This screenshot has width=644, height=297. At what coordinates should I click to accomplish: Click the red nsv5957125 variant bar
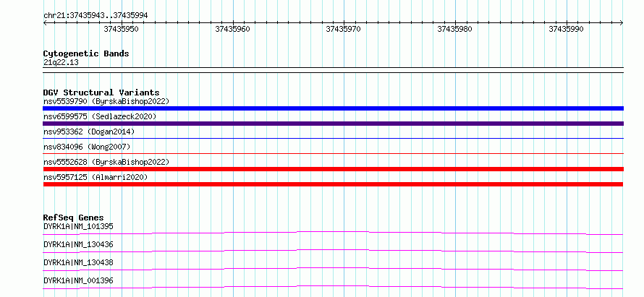pos(333,184)
